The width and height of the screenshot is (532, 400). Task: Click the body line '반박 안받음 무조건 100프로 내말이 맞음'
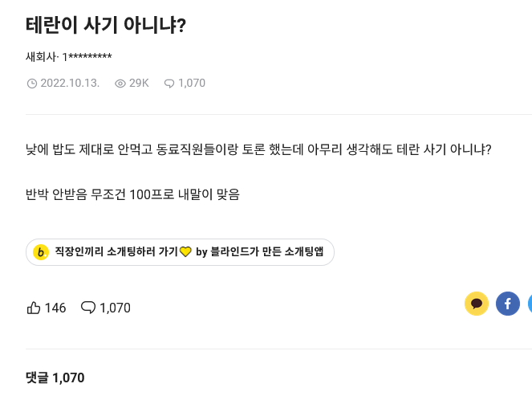[132, 194]
